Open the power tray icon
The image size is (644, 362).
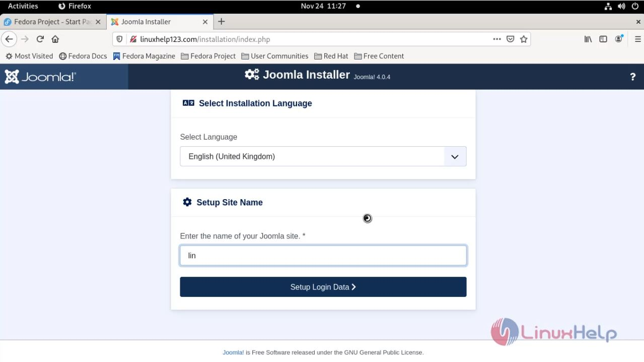tap(635, 6)
